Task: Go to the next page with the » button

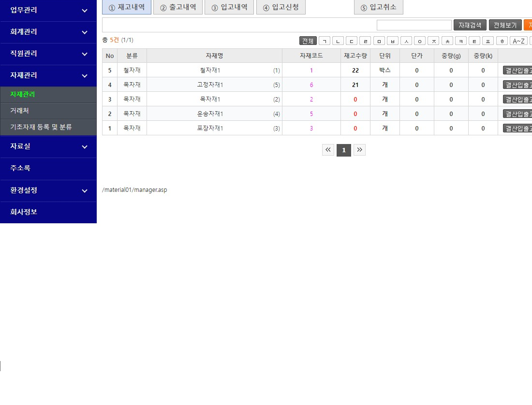Action: pos(359,150)
